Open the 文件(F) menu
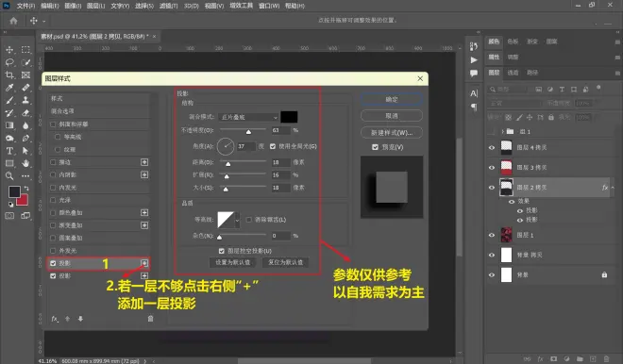The width and height of the screenshot is (623, 364). tap(25, 6)
